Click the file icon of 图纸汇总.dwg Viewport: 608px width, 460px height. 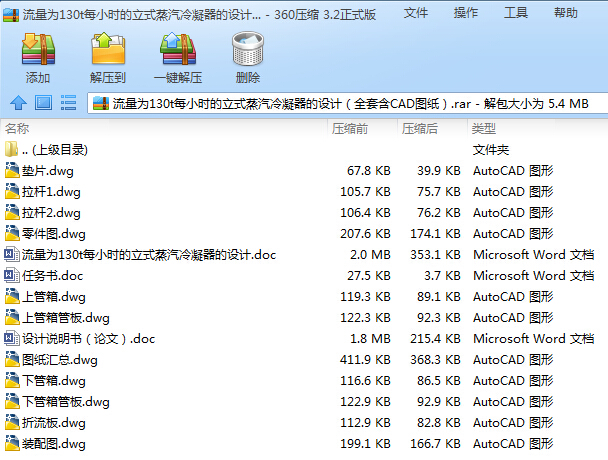12,359
